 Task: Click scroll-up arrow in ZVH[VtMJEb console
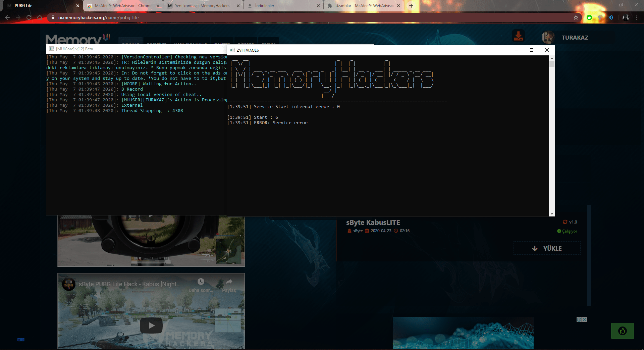[552, 58]
